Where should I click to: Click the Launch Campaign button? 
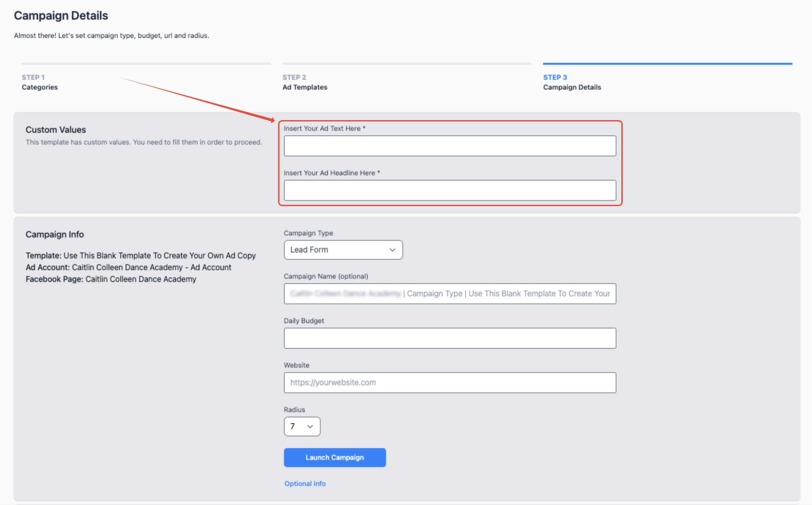334,457
